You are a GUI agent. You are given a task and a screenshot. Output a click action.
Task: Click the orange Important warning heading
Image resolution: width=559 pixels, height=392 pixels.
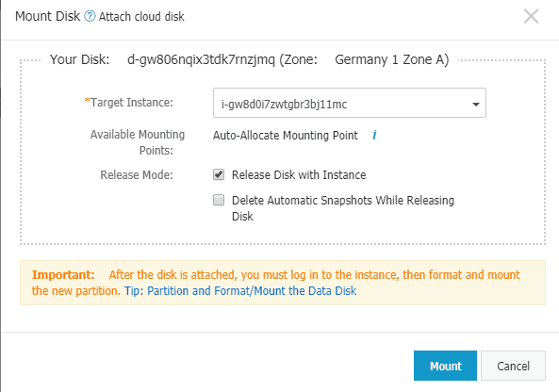tap(63, 275)
